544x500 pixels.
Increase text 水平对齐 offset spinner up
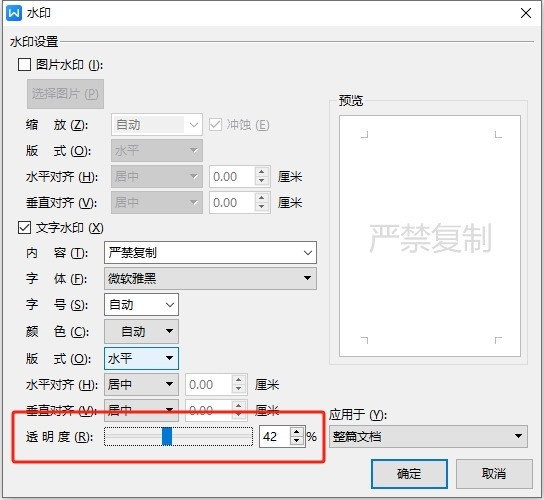click(x=239, y=380)
